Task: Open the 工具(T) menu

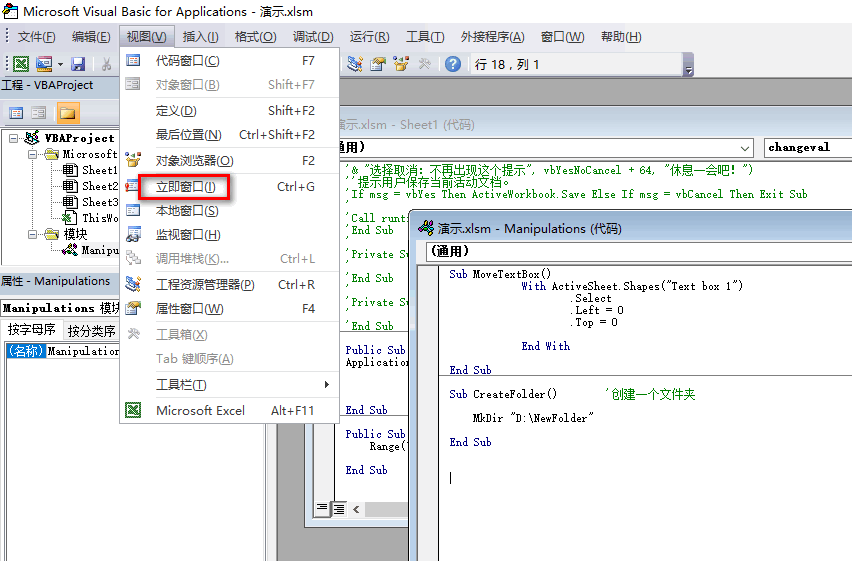Action: pyautogui.click(x=425, y=37)
